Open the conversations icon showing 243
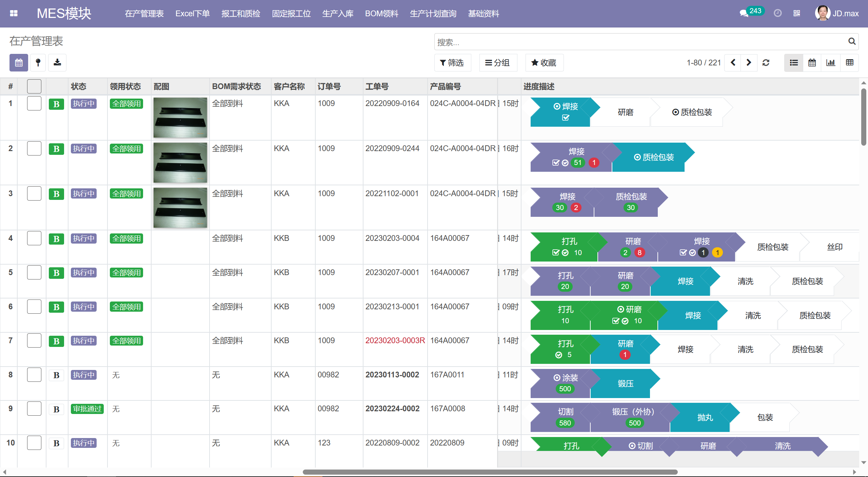Screen dimensions: 868x477 744,14
